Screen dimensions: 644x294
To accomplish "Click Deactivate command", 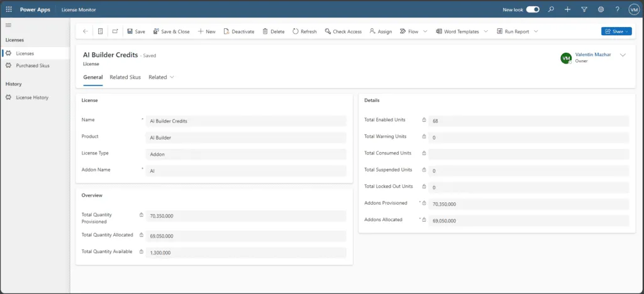I will click(239, 31).
